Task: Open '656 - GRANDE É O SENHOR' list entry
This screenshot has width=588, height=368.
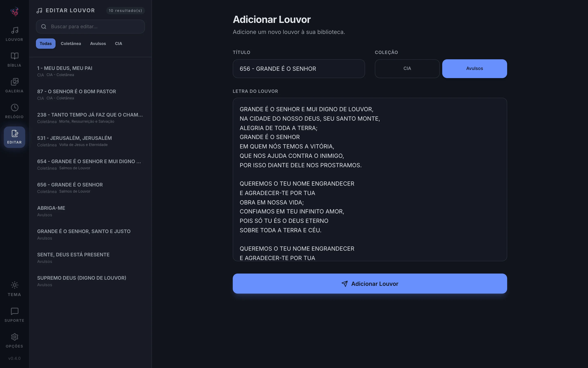Action: [90, 188]
